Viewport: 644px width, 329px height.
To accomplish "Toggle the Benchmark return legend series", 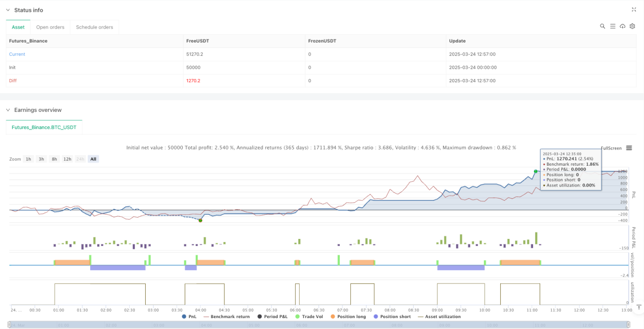I will 226,317.
